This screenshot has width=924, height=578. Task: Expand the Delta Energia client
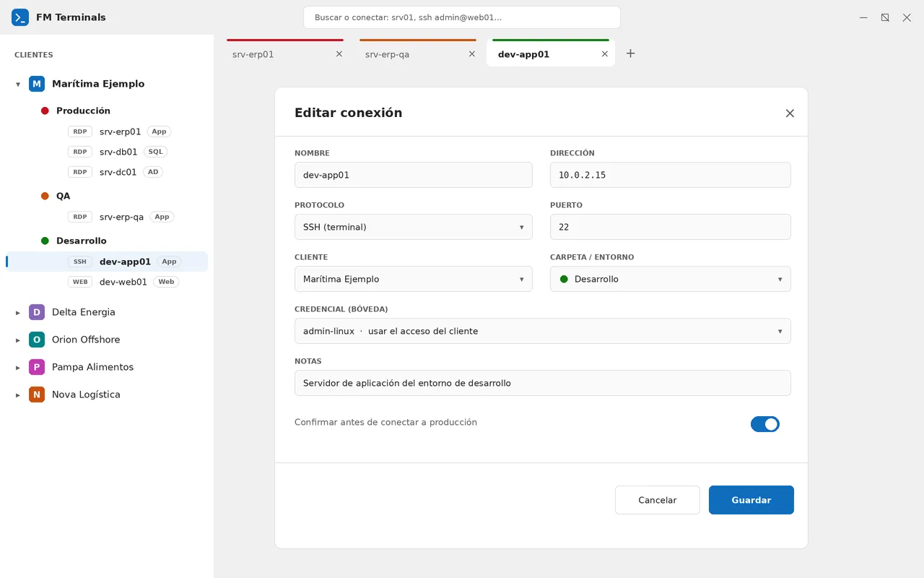18,313
